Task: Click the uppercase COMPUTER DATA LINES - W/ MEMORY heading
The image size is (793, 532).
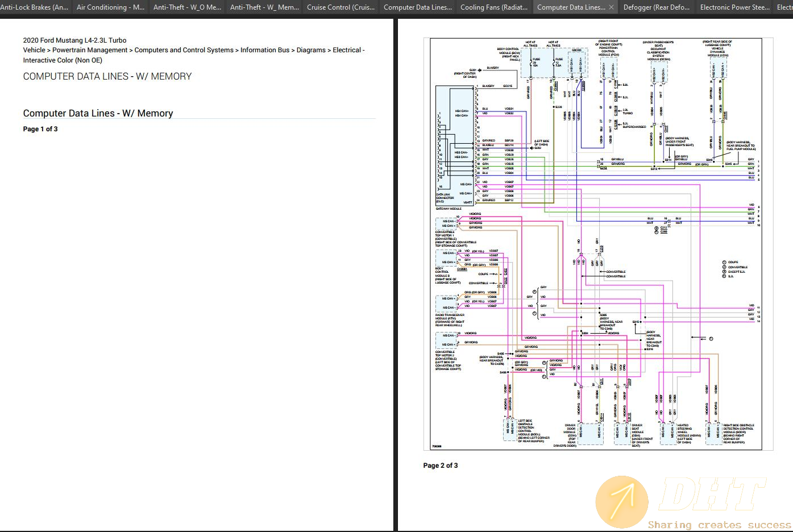Action: [107, 76]
